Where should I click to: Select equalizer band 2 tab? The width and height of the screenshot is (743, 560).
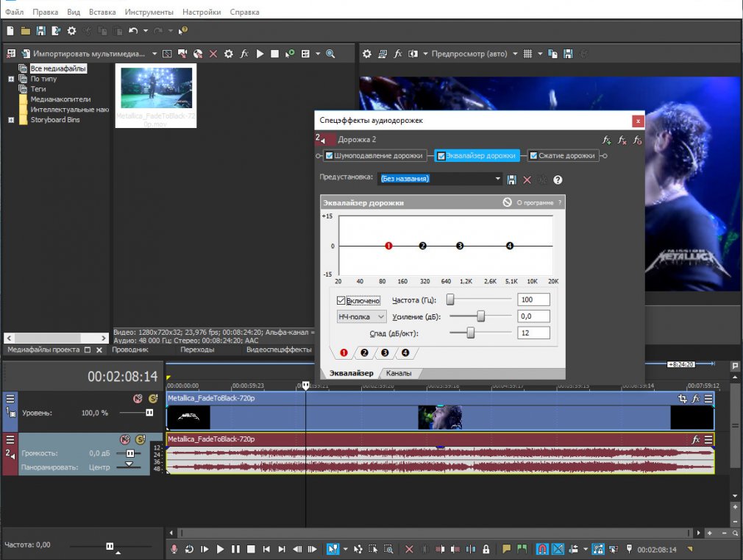click(x=364, y=352)
